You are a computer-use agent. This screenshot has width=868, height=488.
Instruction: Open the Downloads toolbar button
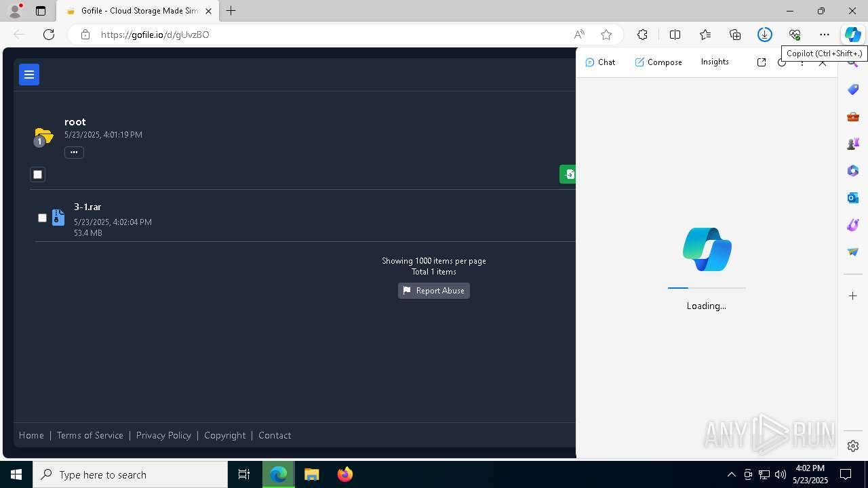(x=765, y=35)
